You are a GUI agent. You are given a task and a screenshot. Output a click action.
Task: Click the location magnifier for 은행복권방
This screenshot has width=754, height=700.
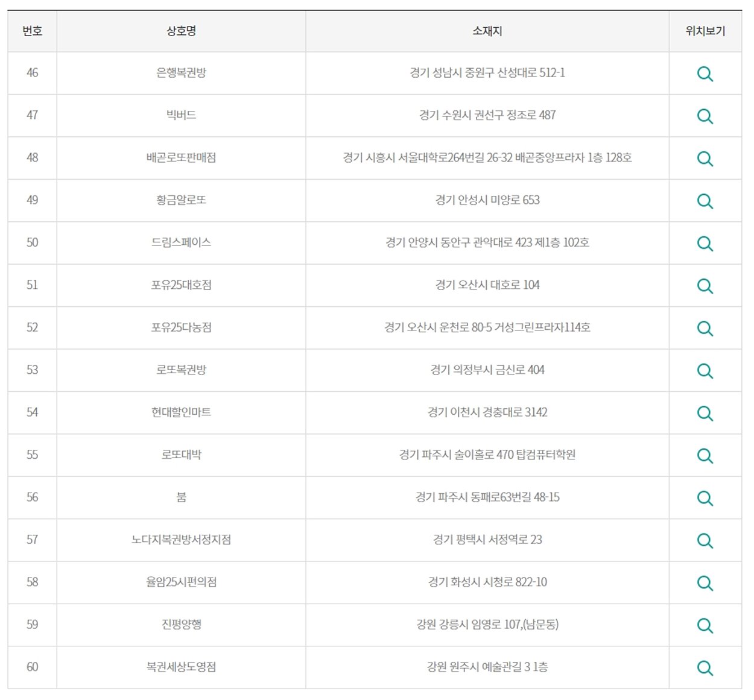[x=705, y=74]
